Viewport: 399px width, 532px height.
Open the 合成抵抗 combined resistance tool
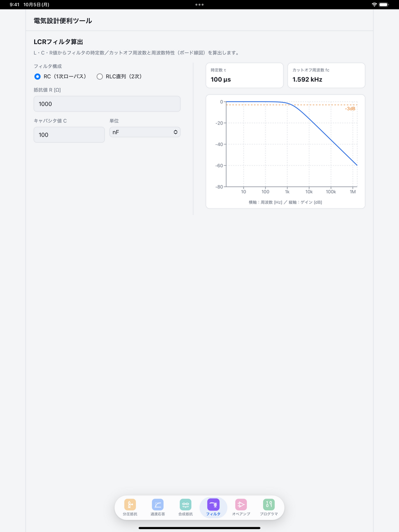tap(186, 508)
